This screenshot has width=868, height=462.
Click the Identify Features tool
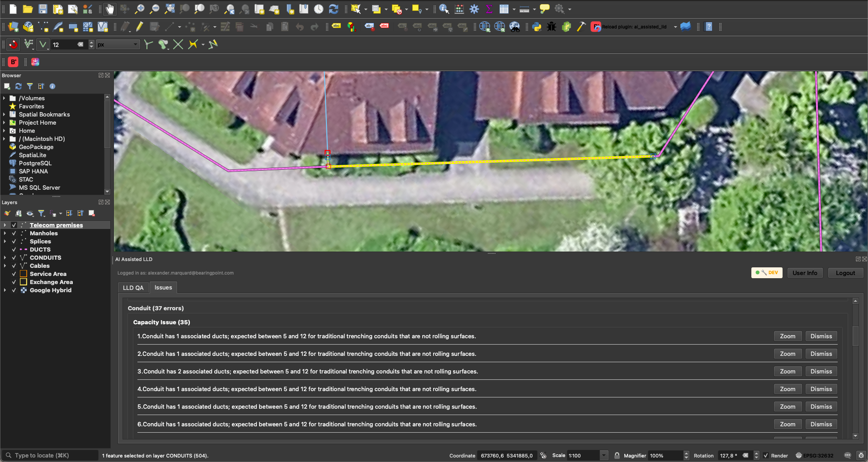(x=444, y=9)
